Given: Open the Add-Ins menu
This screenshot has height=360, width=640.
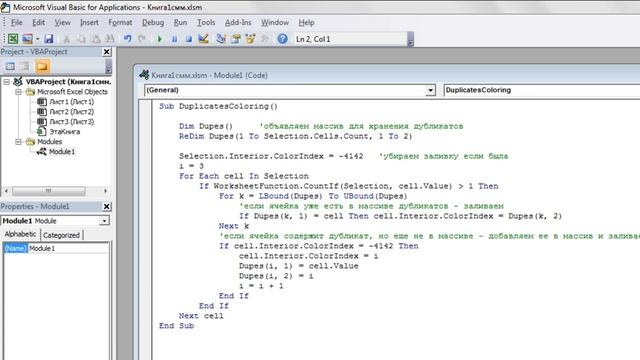Looking at the screenshot, I should click(238, 22).
